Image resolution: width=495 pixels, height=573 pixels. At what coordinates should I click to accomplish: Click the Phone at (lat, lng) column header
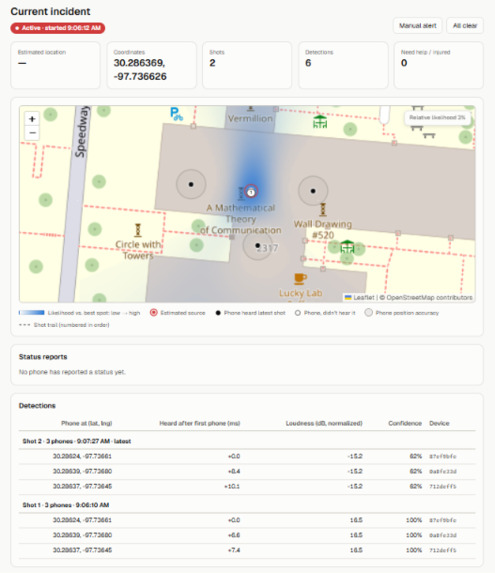point(87,423)
